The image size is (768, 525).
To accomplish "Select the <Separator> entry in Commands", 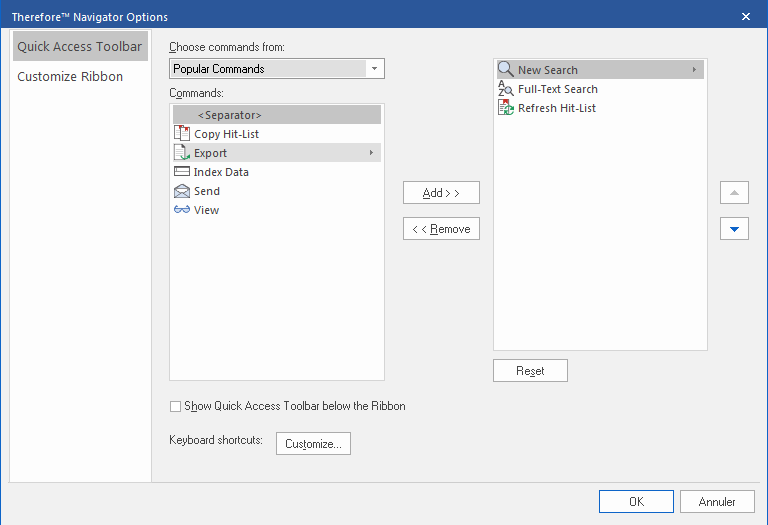I will click(277, 115).
